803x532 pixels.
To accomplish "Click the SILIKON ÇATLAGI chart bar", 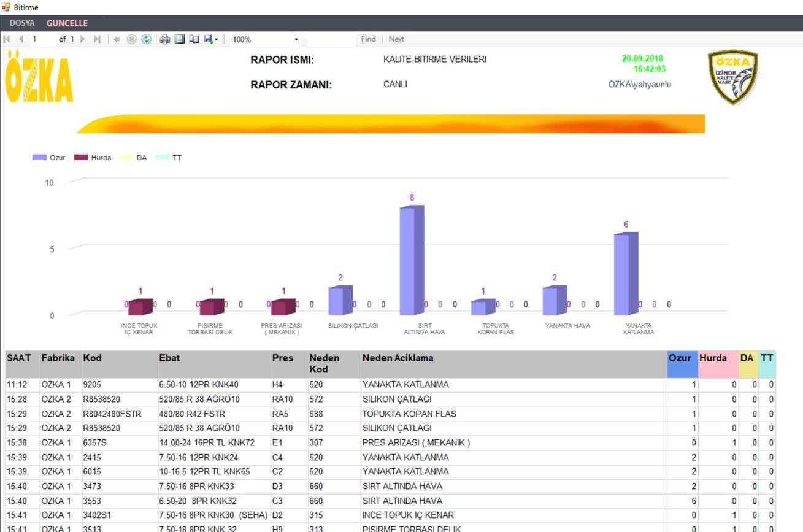I will tap(340, 301).
